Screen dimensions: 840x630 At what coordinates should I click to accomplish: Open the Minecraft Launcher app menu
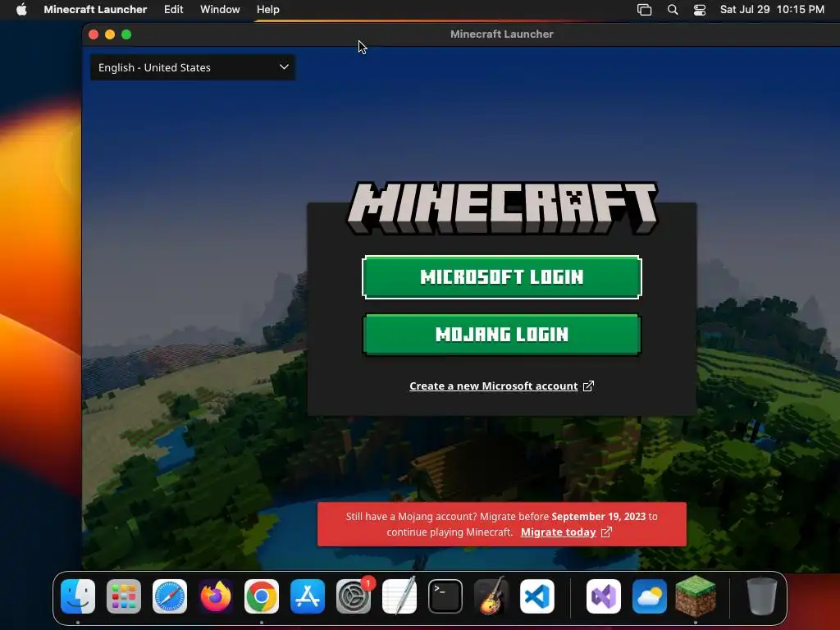tap(95, 10)
